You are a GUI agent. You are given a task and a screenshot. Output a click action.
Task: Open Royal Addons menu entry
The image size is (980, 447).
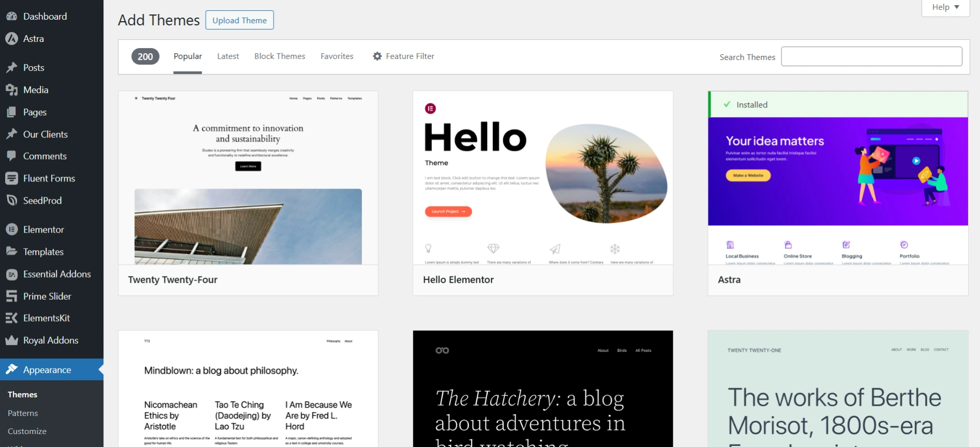coord(51,340)
